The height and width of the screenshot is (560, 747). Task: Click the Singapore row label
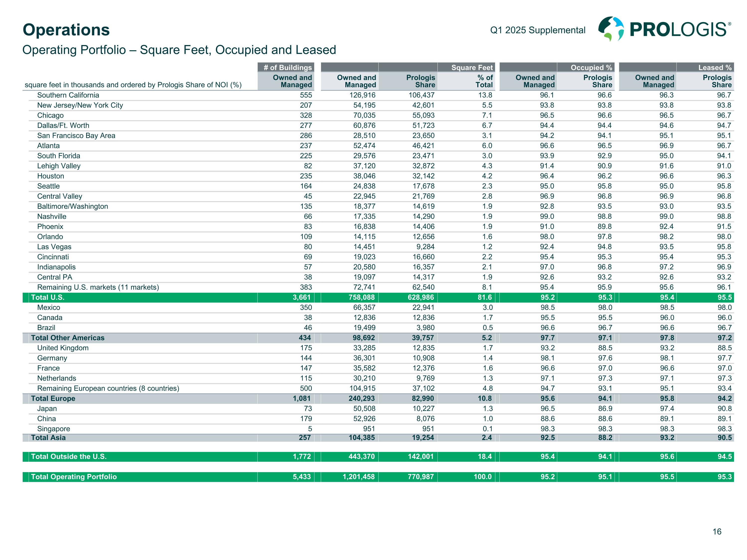pyautogui.click(x=53, y=429)
